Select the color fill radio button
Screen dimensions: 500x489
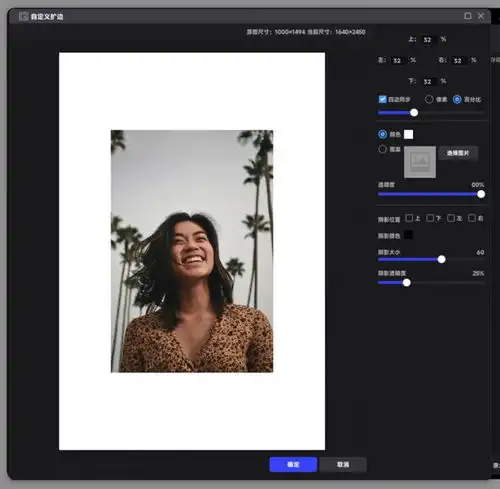(382, 134)
